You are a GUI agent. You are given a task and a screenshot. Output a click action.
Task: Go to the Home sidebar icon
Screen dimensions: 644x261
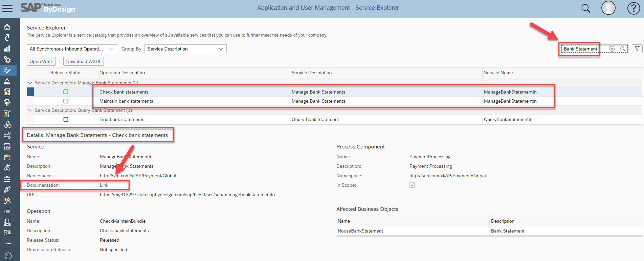(x=7, y=27)
